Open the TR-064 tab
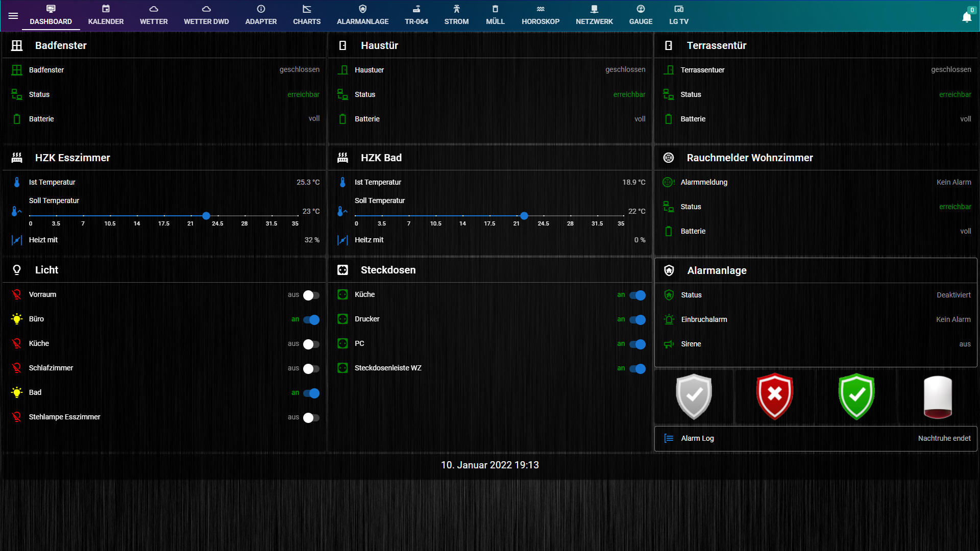The height and width of the screenshot is (551, 980). (416, 15)
